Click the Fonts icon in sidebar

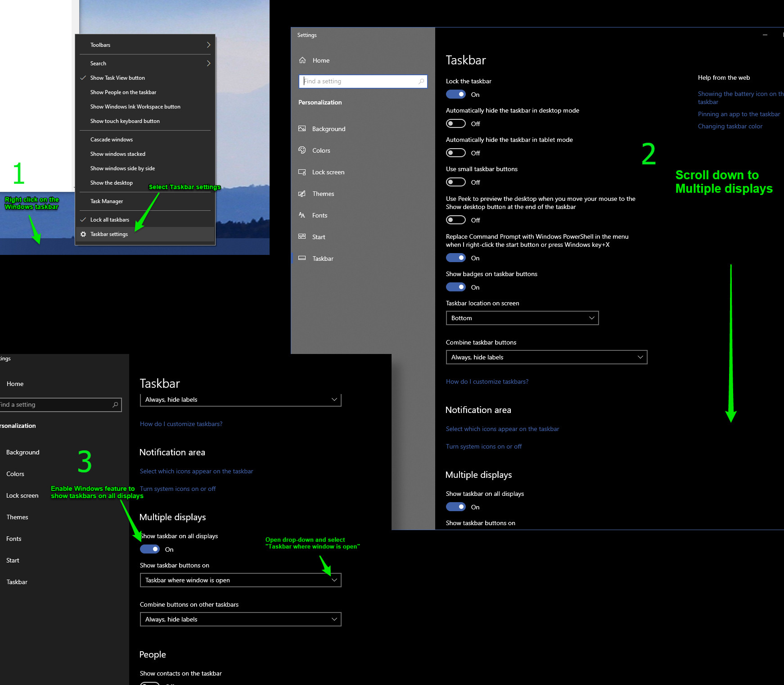[x=302, y=215]
